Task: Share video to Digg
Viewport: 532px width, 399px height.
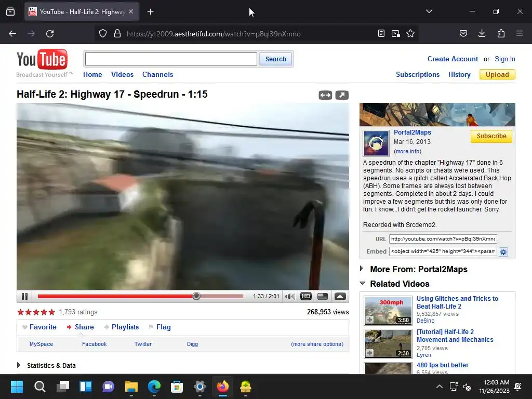Action: 192,344
